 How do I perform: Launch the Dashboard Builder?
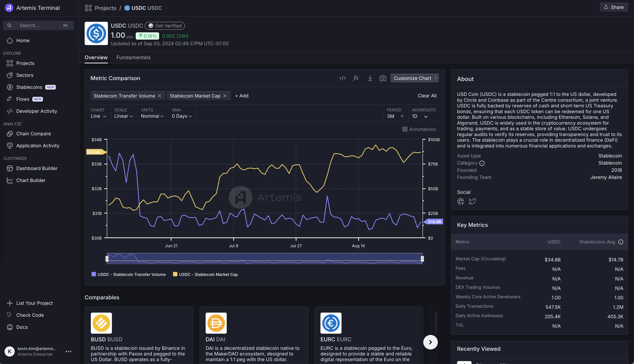(x=37, y=169)
